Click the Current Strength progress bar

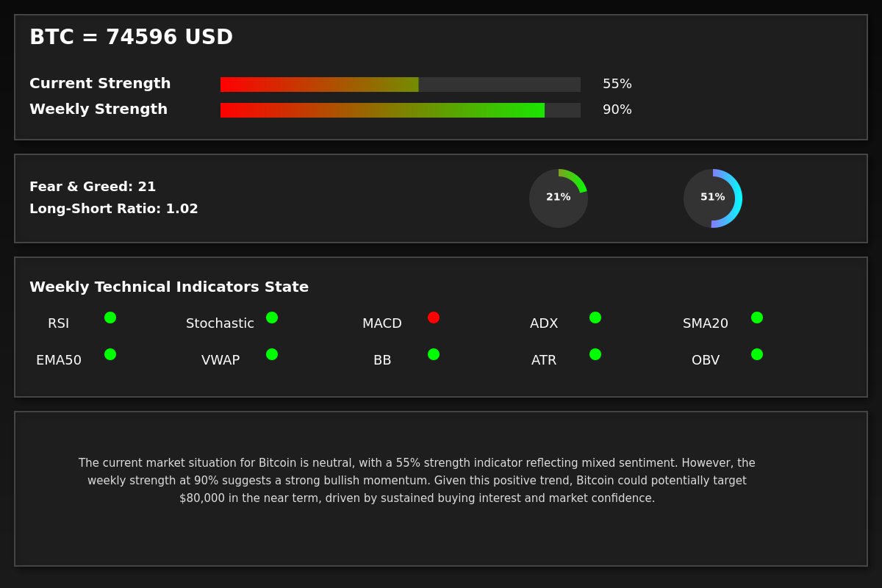click(x=401, y=85)
